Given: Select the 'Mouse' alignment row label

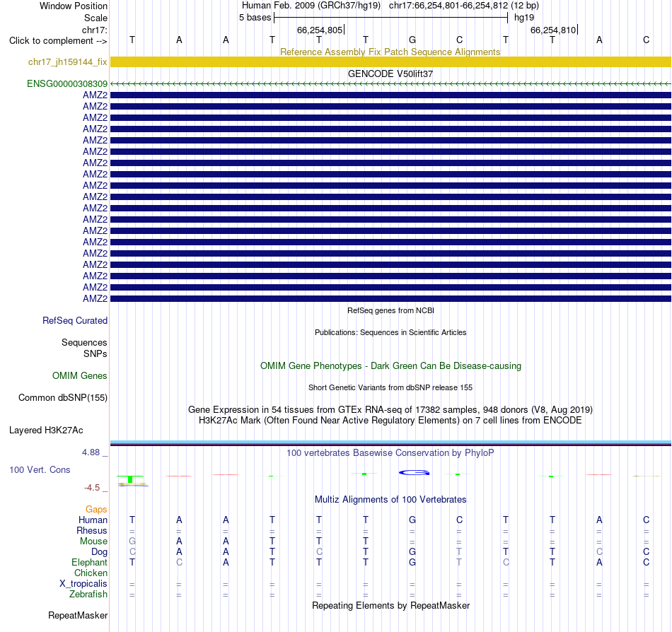Looking at the screenshot, I should (x=93, y=542).
